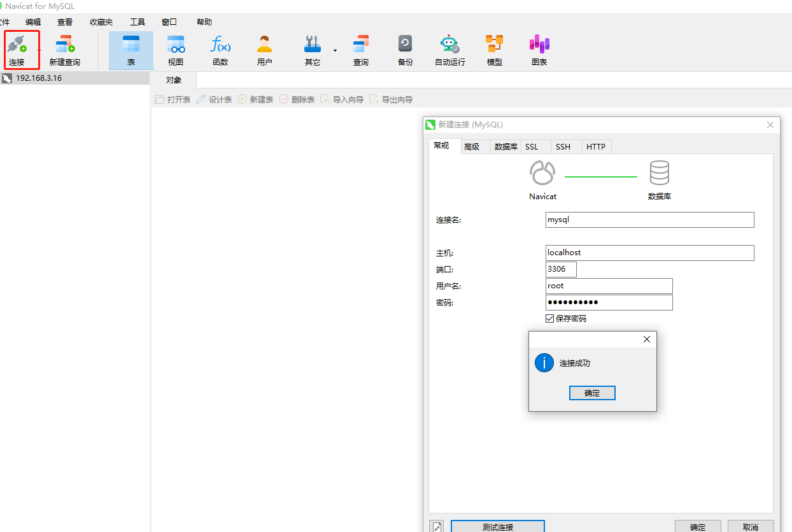792x532 pixels.
Task: Switch to the 数据库 tab in dialog
Action: tap(506, 147)
